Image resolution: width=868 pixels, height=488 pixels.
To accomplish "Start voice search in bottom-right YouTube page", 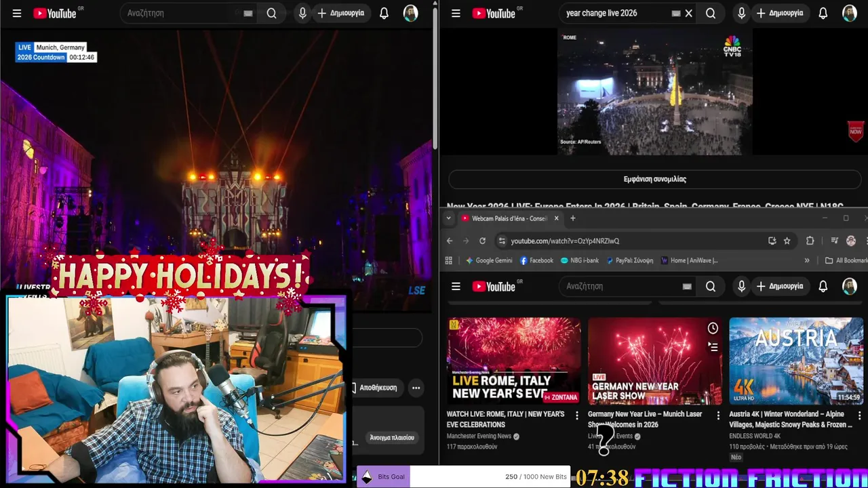I will (x=741, y=287).
